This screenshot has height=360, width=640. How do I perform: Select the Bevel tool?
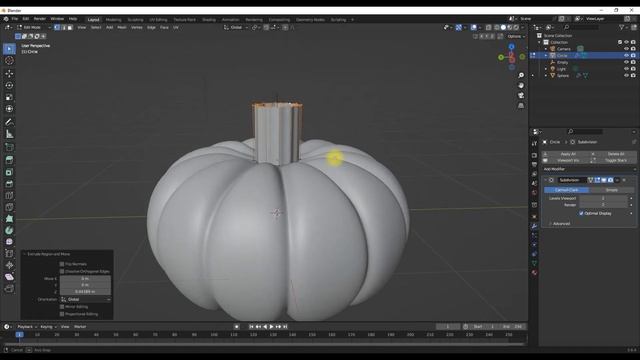[x=9, y=184]
